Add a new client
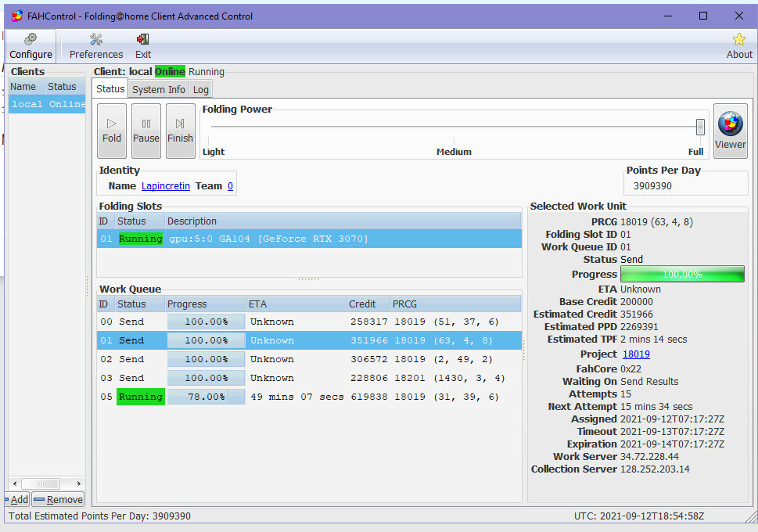The image size is (758, 532). 17,500
